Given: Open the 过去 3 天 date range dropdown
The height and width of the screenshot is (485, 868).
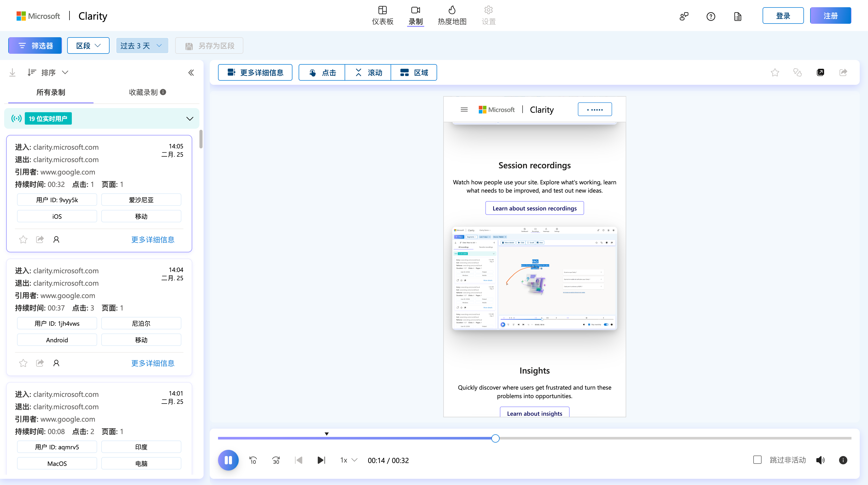Looking at the screenshot, I should pos(142,46).
